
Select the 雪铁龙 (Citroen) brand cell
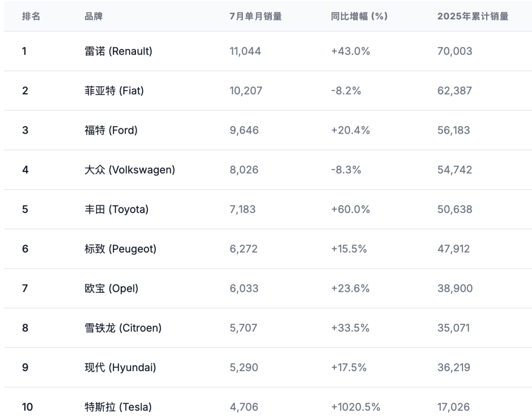click(x=123, y=328)
